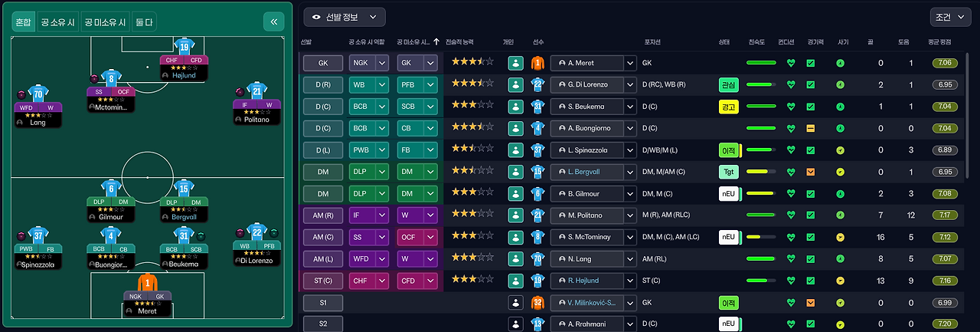Click familiarity bar for L. Bergvall
980x332 pixels.
point(760,172)
